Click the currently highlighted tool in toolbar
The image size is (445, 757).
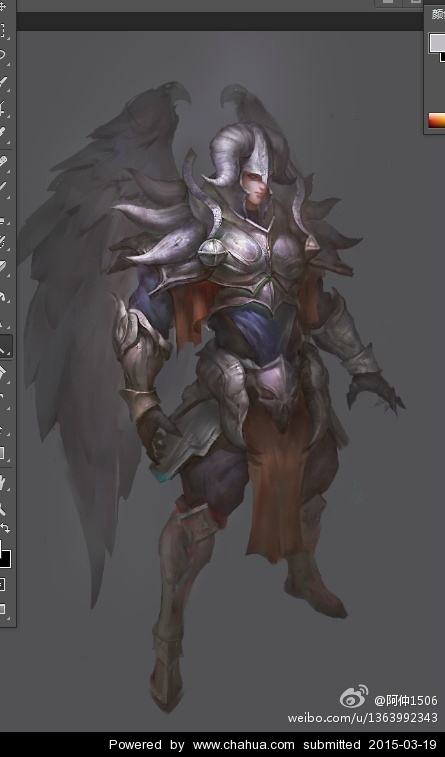click(x=6, y=347)
